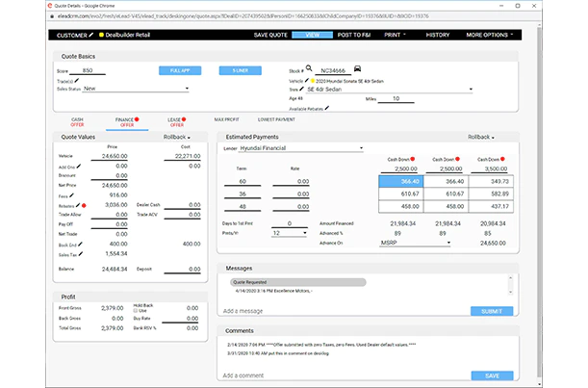Viewport: 588px width, 388px height.
Task: Select the MAX PROFIT tab
Action: coord(226,119)
